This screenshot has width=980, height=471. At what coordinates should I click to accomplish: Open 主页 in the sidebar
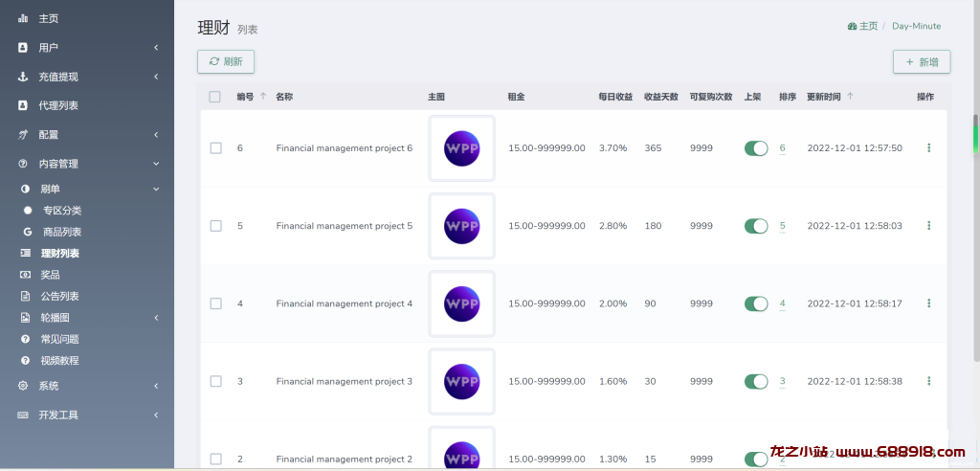[49, 19]
